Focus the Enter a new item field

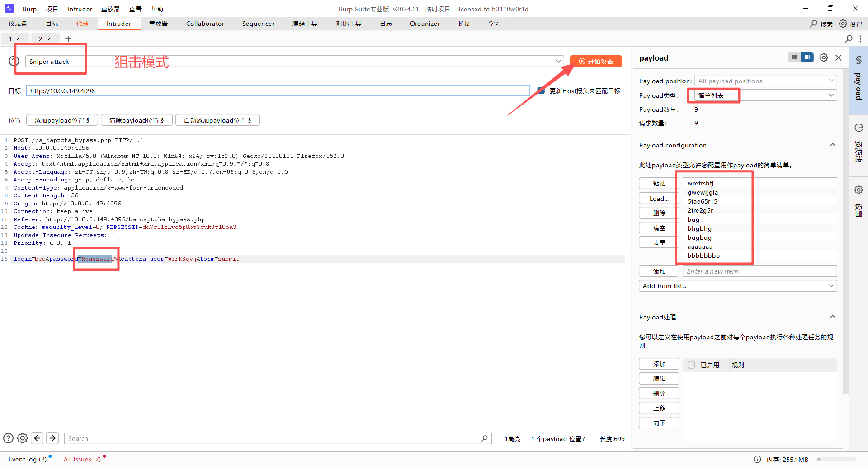760,271
